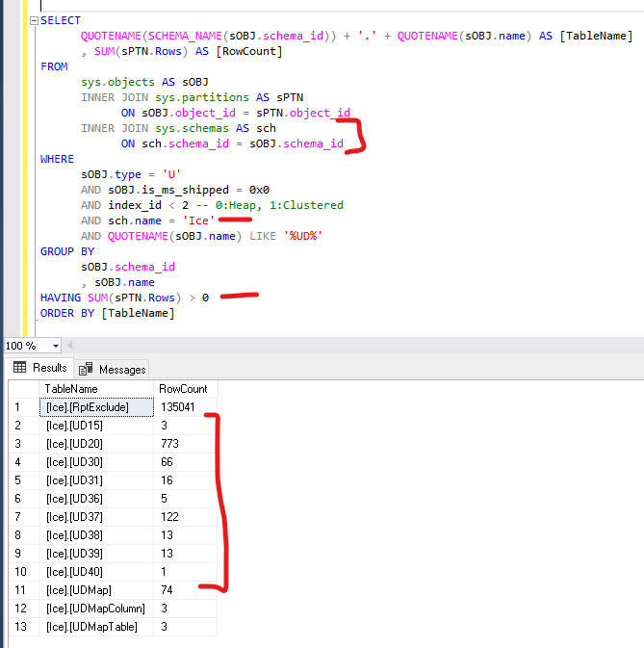
Task: Select cell [Ice].[RptExclude]
Action: pyautogui.click(x=96, y=407)
